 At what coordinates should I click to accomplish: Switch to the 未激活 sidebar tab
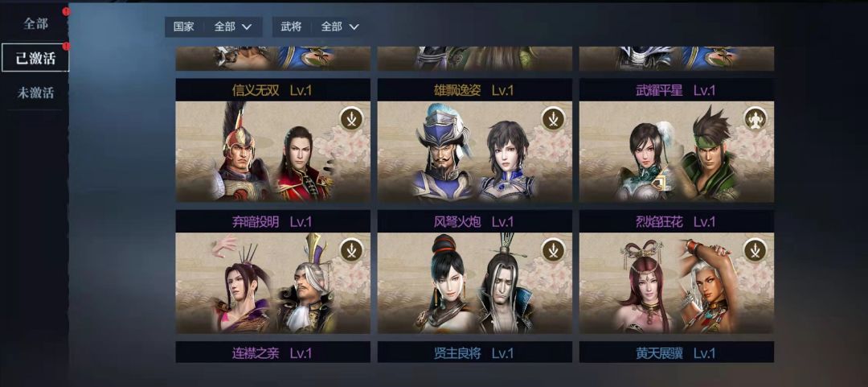tap(35, 93)
